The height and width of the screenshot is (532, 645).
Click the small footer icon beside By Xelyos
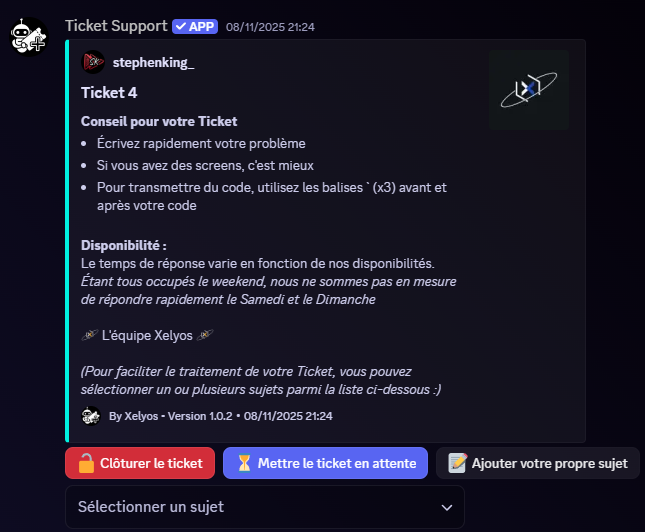click(91, 415)
